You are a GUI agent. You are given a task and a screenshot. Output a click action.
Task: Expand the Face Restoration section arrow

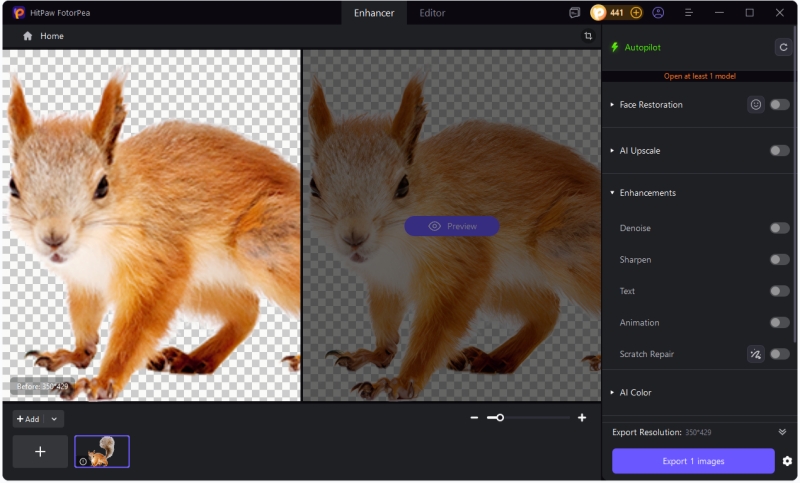click(x=612, y=105)
